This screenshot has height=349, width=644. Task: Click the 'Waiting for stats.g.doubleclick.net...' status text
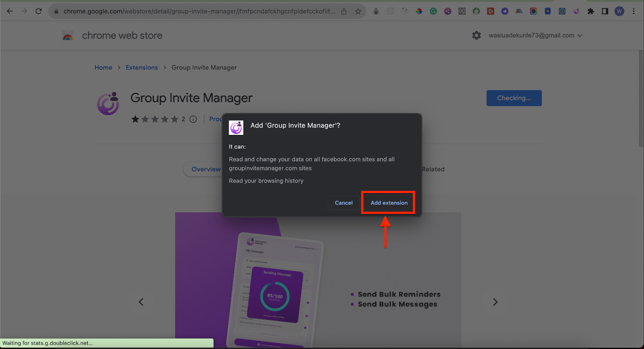[x=47, y=343]
